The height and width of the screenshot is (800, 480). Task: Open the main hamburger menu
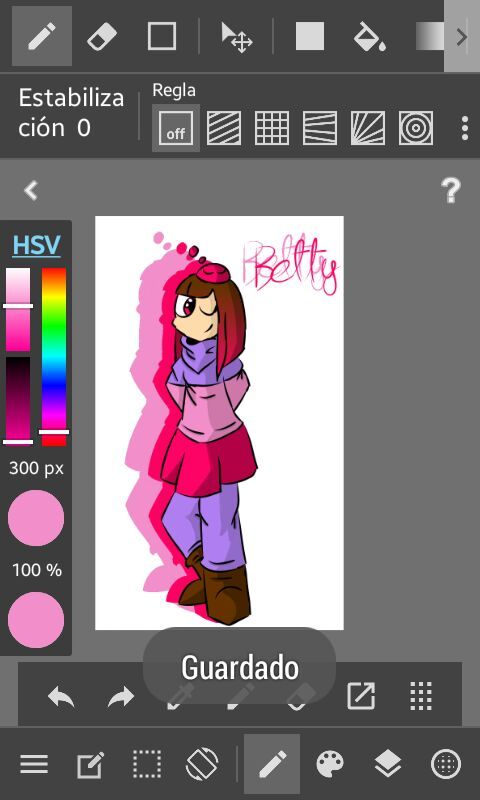tap(34, 764)
